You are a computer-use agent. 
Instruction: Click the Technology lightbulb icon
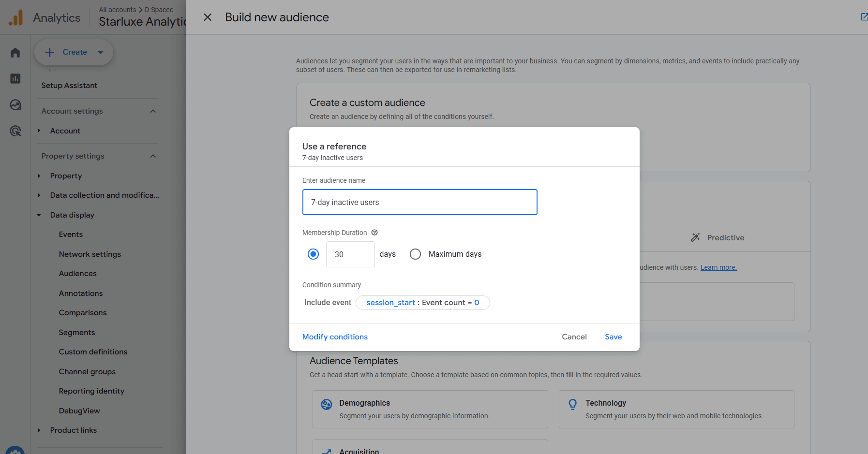coord(573,404)
